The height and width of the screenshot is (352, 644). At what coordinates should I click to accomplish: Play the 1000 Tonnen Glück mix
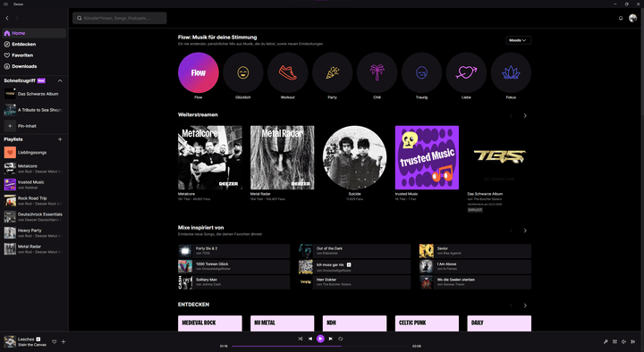point(233,266)
